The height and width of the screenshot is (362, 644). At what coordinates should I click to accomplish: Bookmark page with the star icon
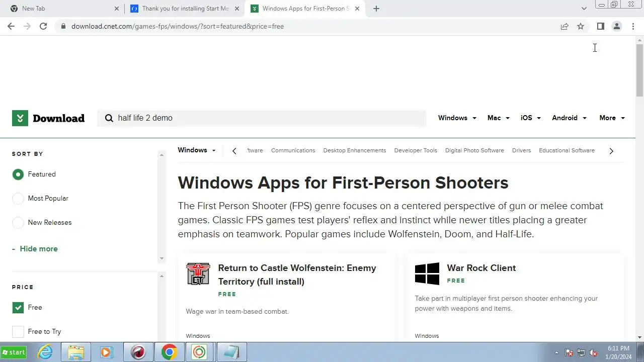581,26
